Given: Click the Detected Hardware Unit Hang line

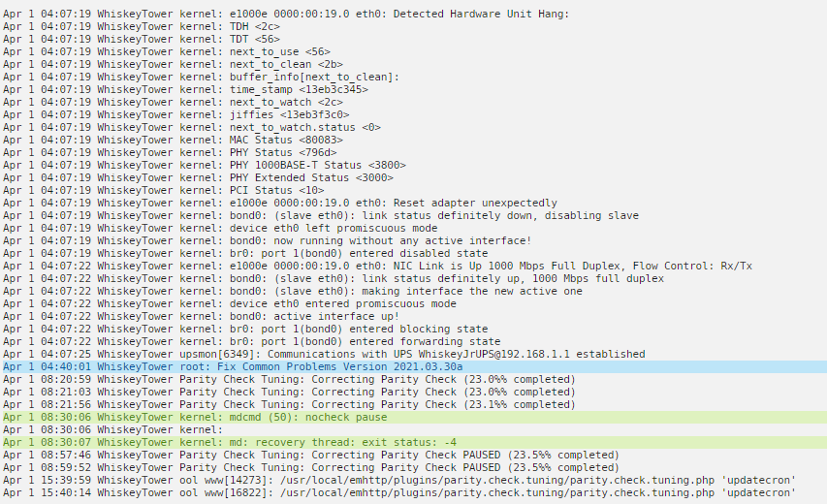Looking at the screenshot, I should click(286, 14).
